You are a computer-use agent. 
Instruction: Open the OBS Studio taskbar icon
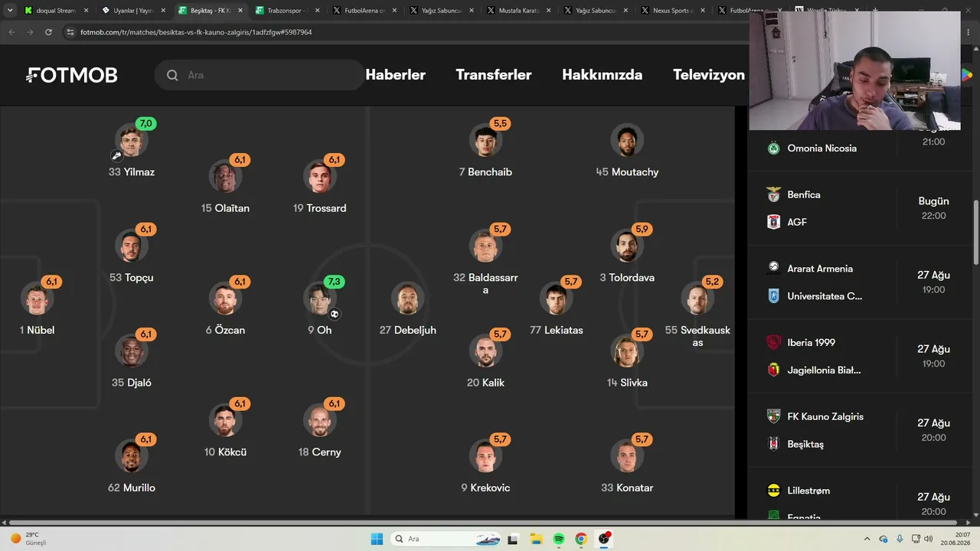coord(604,539)
